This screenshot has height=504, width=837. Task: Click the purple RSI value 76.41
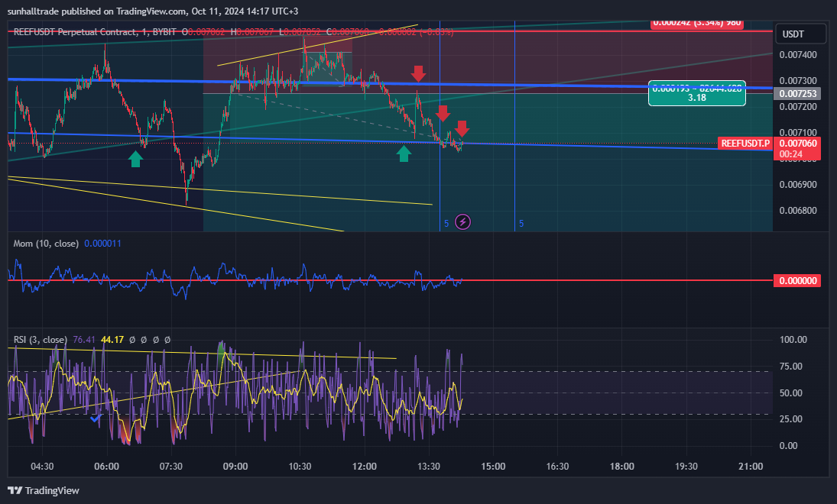pyautogui.click(x=84, y=340)
